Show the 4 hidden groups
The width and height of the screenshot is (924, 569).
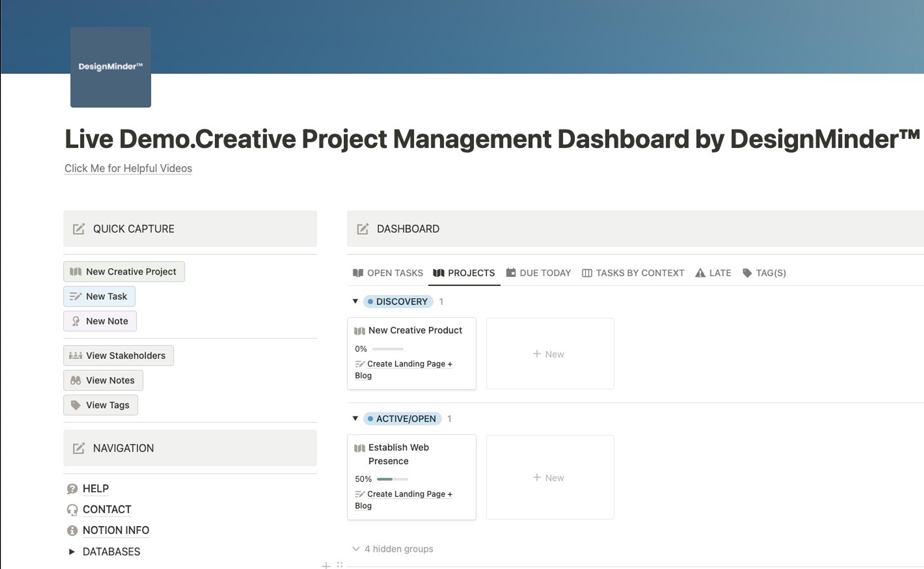tap(399, 549)
